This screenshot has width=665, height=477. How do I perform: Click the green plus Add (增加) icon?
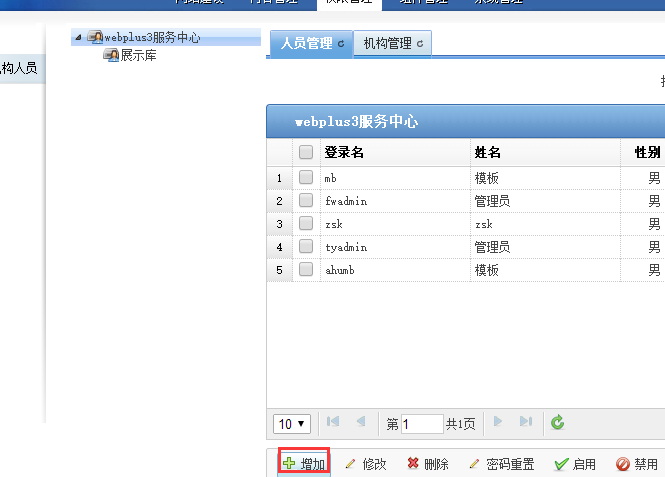point(289,464)
